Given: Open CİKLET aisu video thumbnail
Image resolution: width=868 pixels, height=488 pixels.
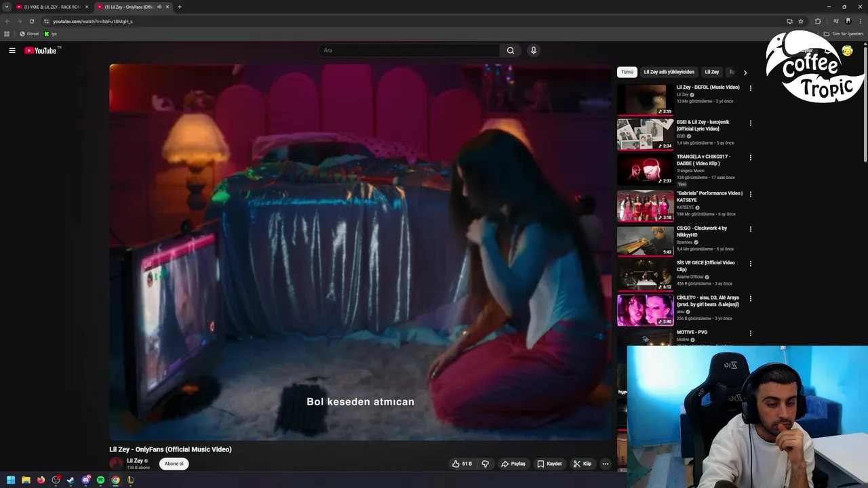Looking at the screenshot, I should click(645, 310).
